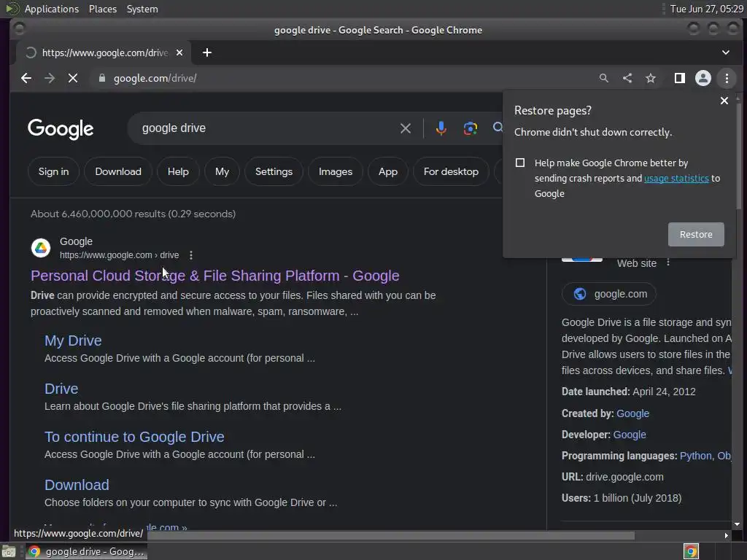Select the App filter chip
Viewport: 747px width, 560px height.
pos(388,171)
